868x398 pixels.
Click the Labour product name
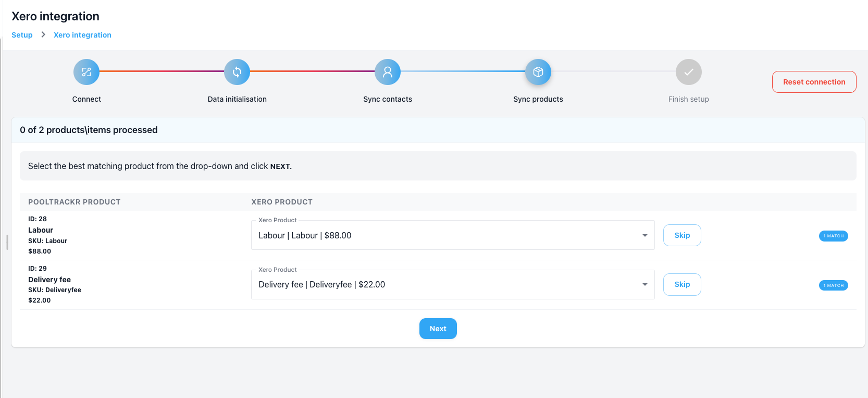point(41,230)
